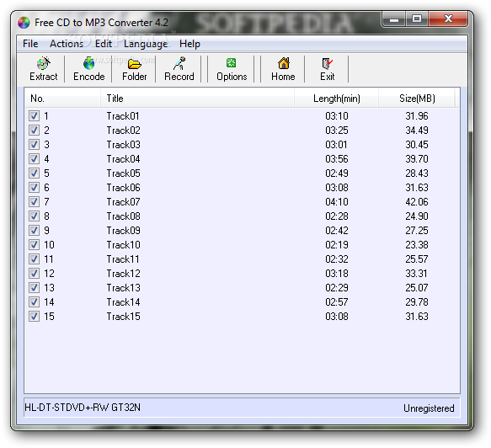Select the Track05 title
The height and width of the screenshot is (448, 491).
coord(123,173)
